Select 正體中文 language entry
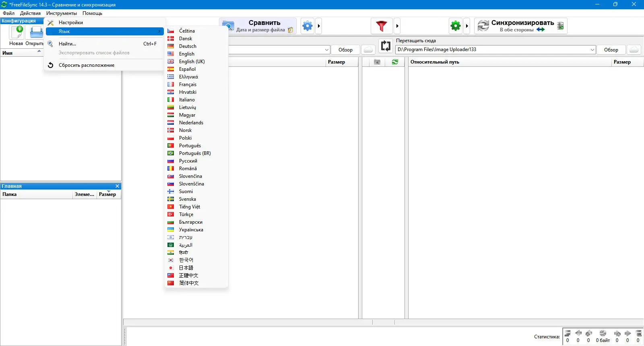Screen dimensions: 644x346 coord(197,276)
